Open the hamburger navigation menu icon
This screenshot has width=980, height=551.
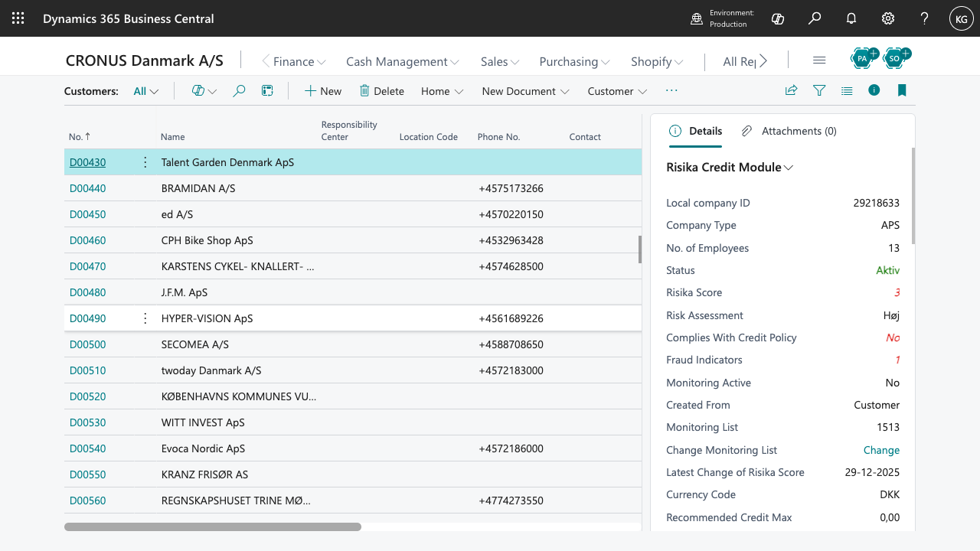click(x=819, y=60)
